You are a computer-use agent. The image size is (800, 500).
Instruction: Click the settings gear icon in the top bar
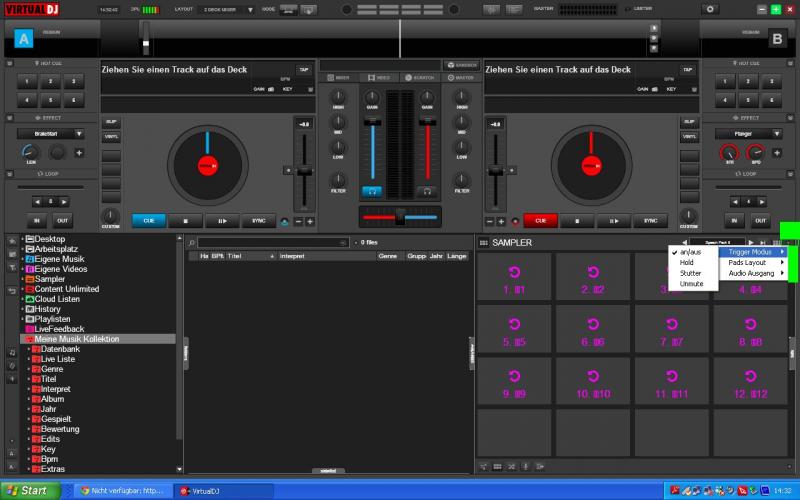[x=711, y=9]
